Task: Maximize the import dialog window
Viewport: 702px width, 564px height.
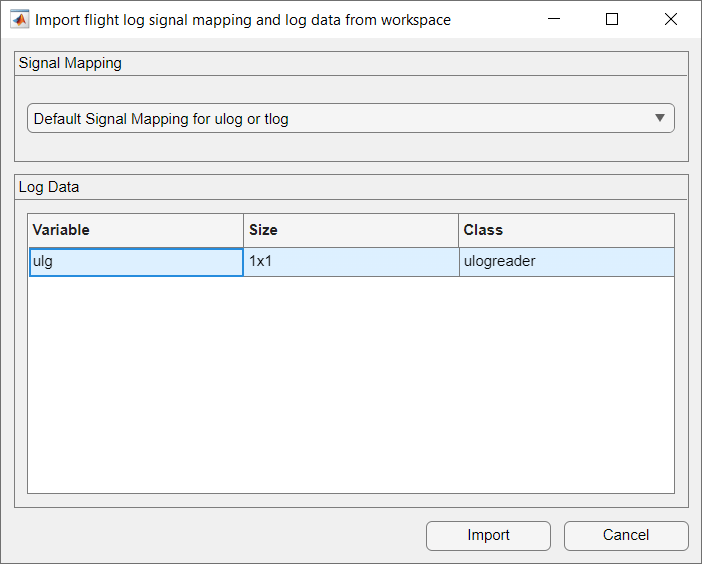Action: pos(612,19)
